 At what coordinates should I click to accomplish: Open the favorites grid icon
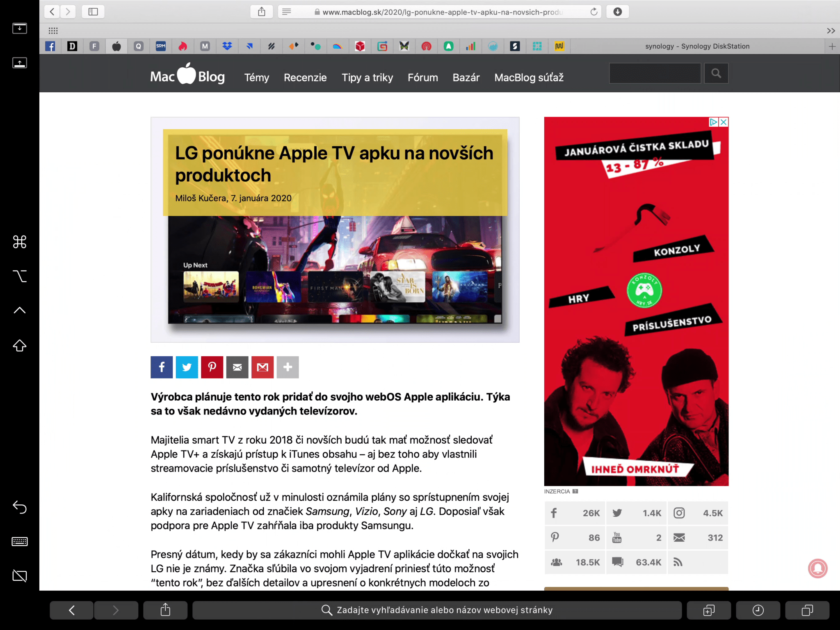coord(53,30)
